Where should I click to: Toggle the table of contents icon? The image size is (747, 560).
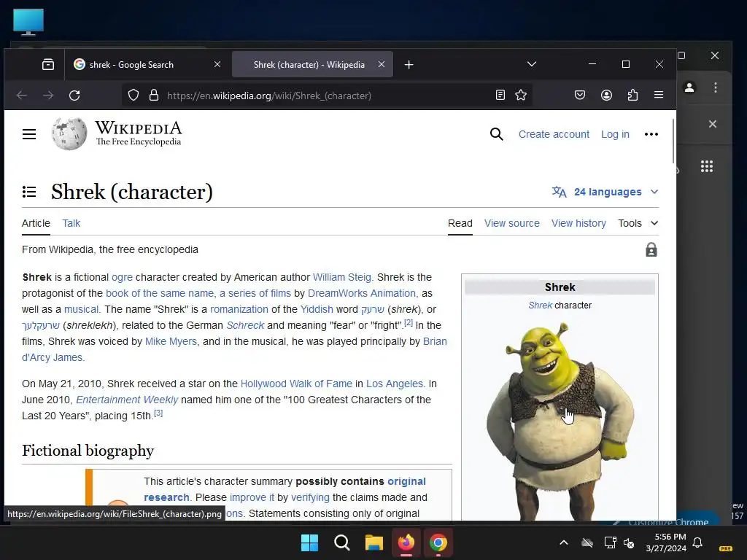pos(29,192)
